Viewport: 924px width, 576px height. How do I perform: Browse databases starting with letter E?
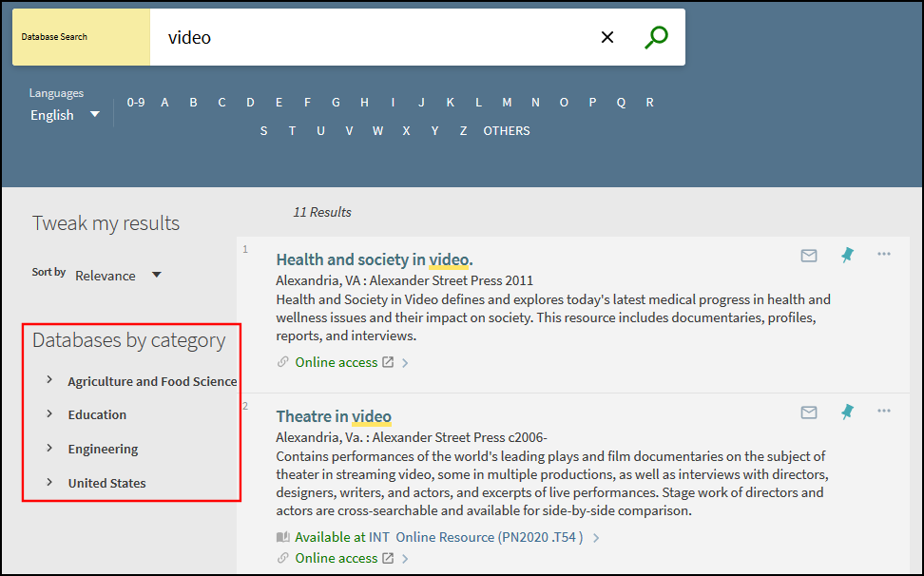point(279,103)
